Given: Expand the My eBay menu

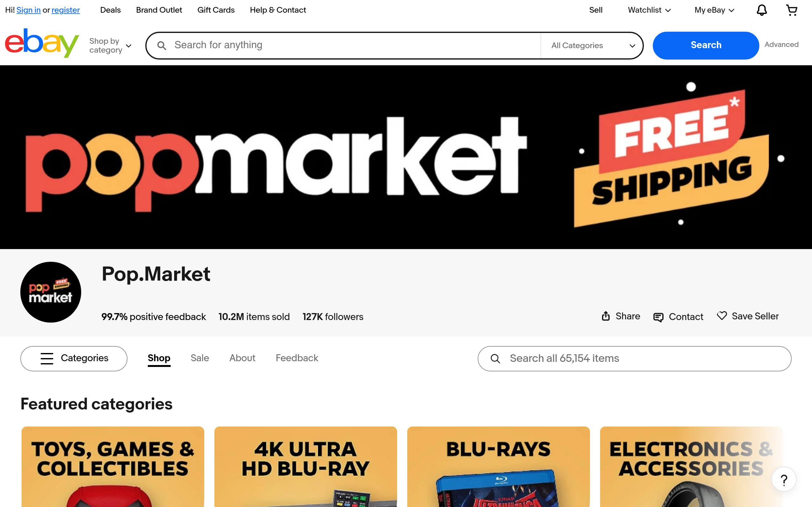Looking at the screenshot, I should coord(714,10).
